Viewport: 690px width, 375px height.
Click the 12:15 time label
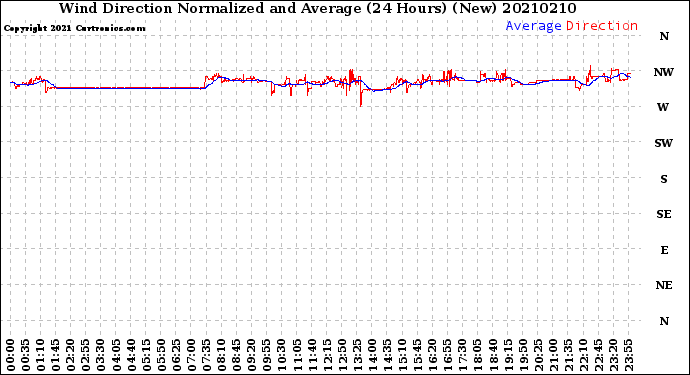[x=327, y=355]
